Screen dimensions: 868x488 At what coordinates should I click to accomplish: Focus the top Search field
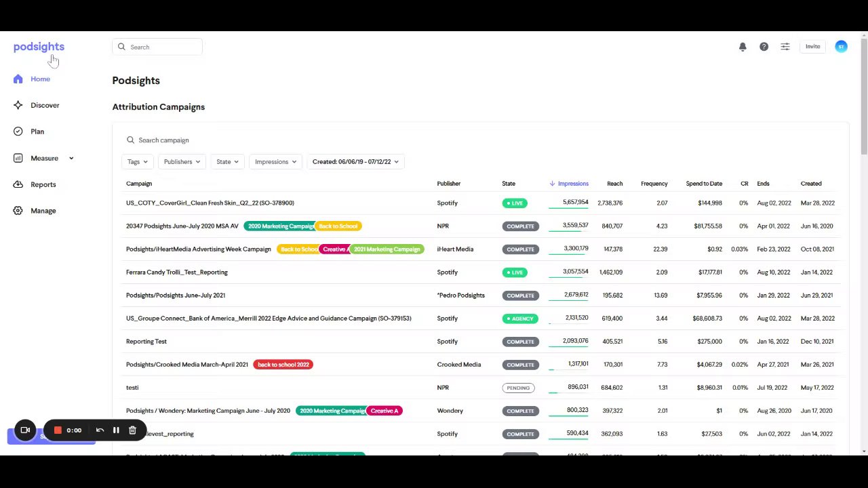coord(157,47)
